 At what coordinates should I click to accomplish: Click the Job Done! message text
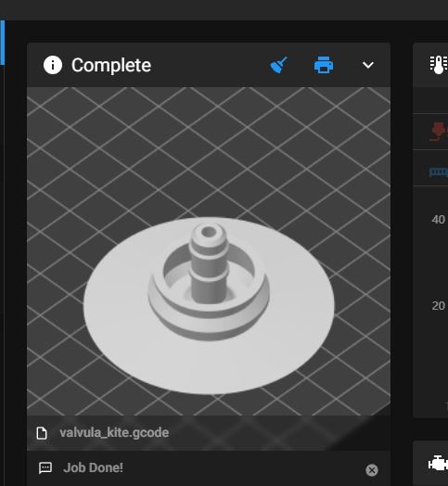93,467
